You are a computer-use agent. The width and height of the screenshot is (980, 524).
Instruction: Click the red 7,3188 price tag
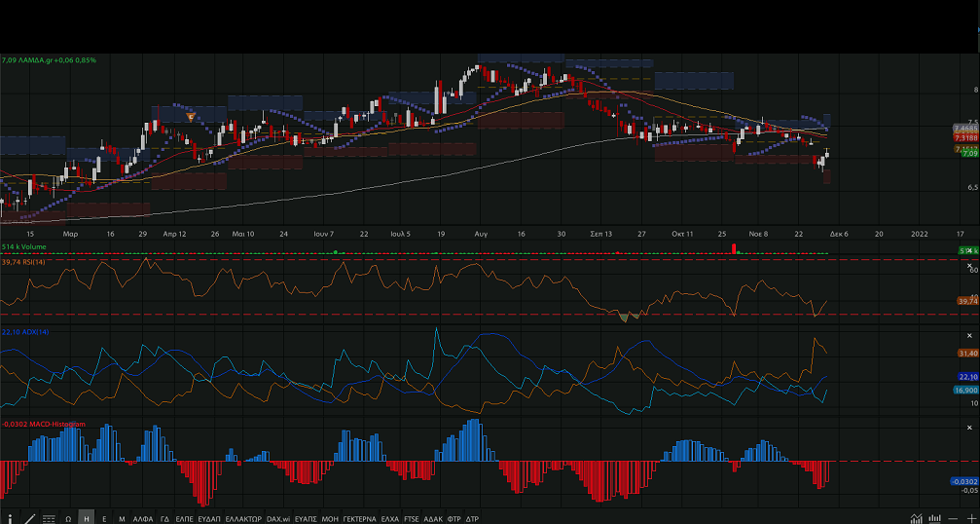click(x=965, y=137)
